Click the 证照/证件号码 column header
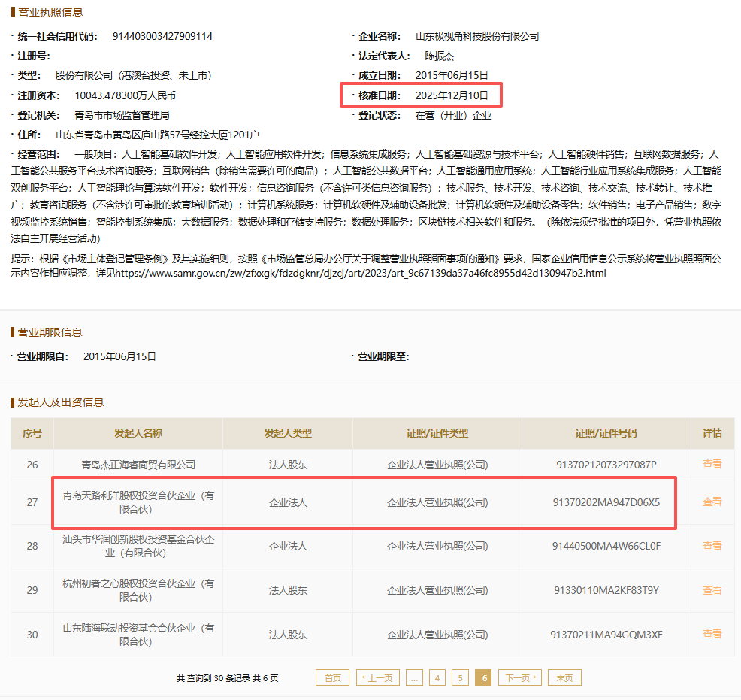The width and height of the screenshot is (741, 700). pyautogui.click(x=605, y=434)
